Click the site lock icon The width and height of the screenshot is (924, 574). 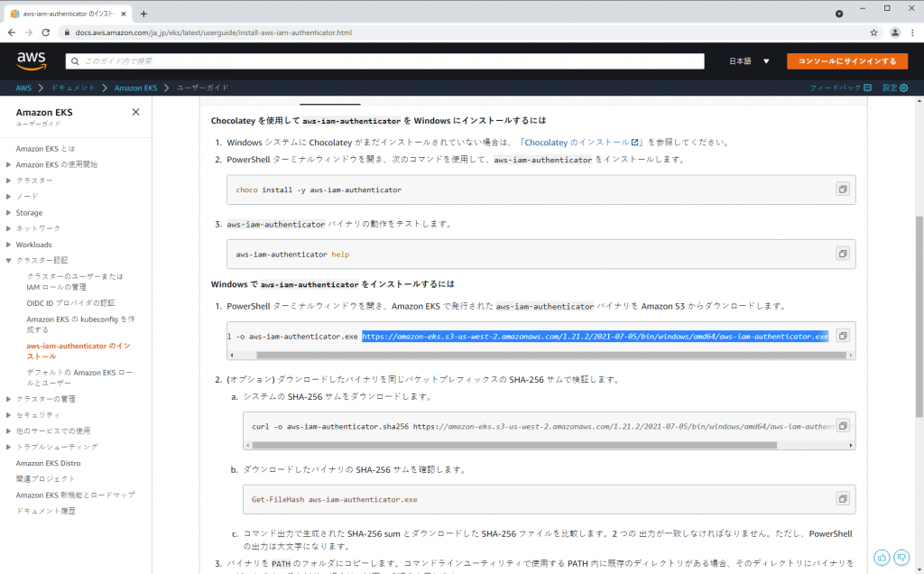tap(67, 32)
